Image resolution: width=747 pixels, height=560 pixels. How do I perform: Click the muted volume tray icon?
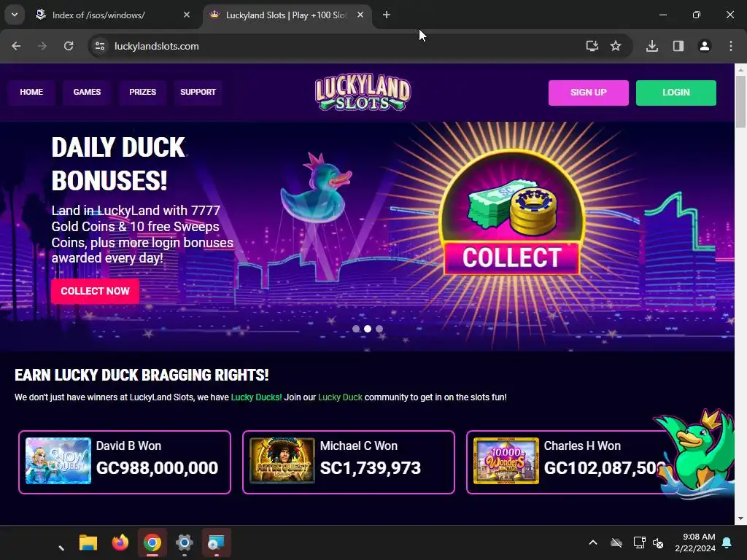[x=659, y=542]
